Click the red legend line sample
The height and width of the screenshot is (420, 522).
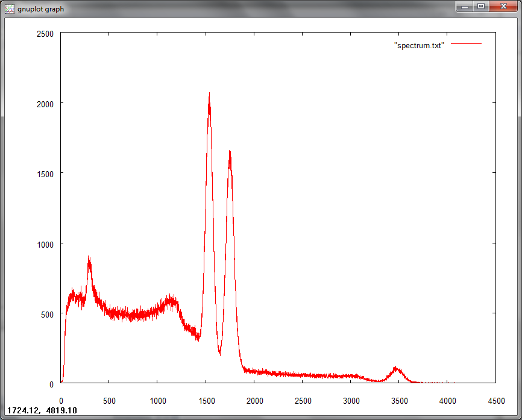(x=466, y=43)
